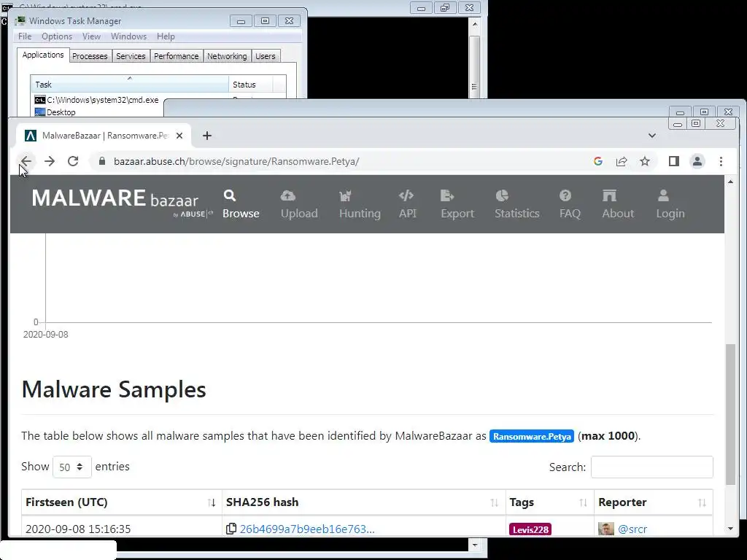The width and height of the screenshot is (747, 560).
Task: Select Desktop task in Task Manager
Action: pos(55,112)
